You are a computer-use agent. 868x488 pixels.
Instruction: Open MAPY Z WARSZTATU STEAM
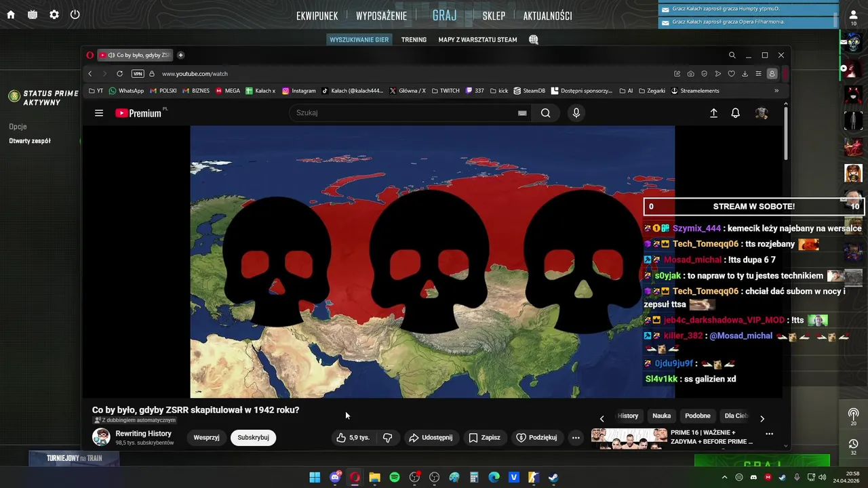point(477,40)
